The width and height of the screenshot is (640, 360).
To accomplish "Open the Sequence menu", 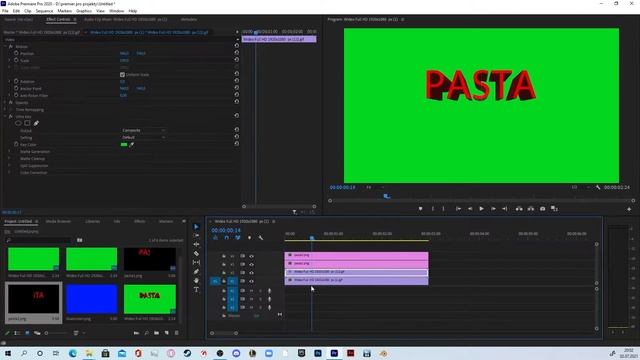I will tap(44, 11).
